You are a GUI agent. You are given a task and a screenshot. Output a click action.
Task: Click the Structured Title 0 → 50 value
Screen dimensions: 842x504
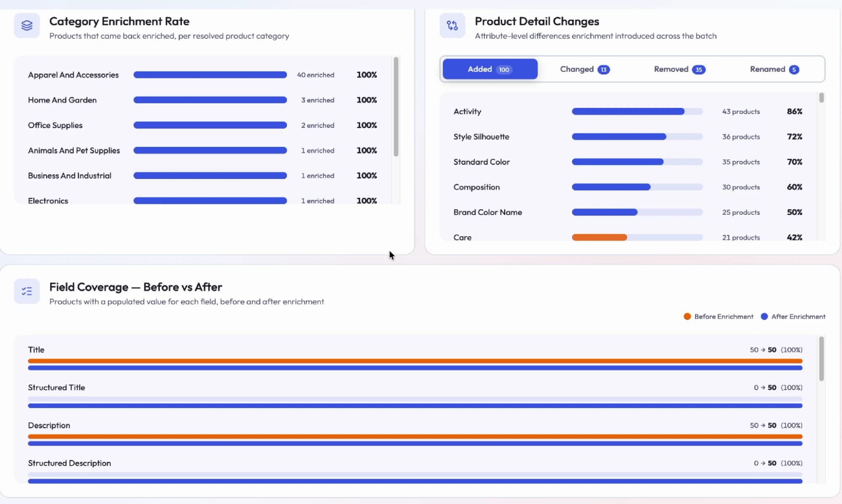tap(765, 388)
